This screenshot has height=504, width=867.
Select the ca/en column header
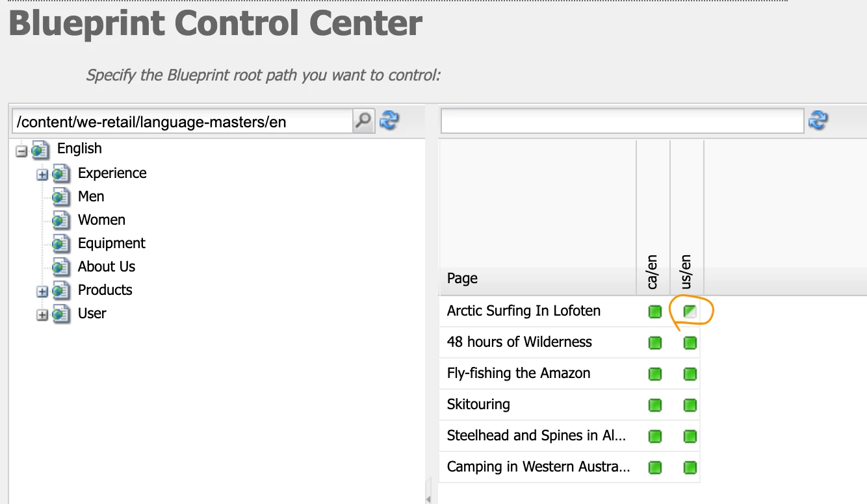point(653,273)
